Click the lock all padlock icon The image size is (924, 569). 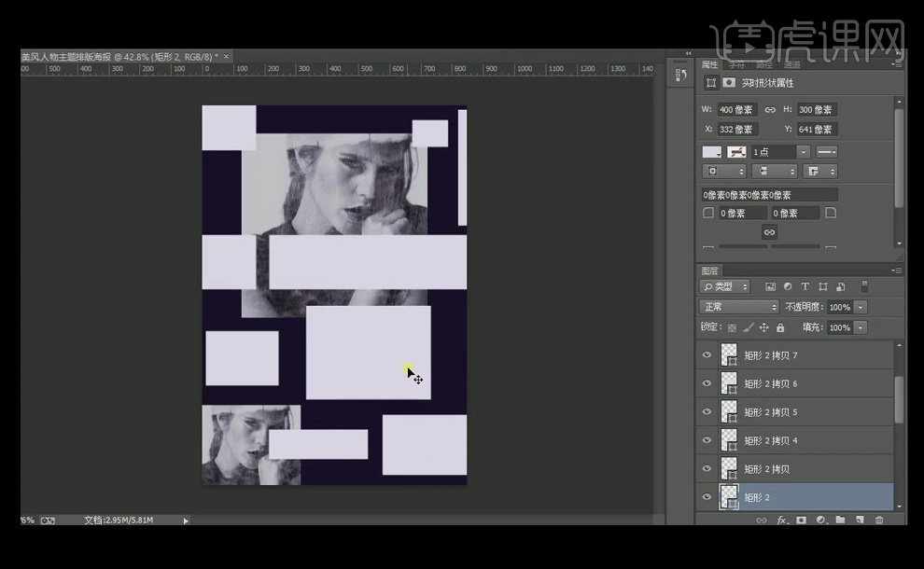click(782, 327)
